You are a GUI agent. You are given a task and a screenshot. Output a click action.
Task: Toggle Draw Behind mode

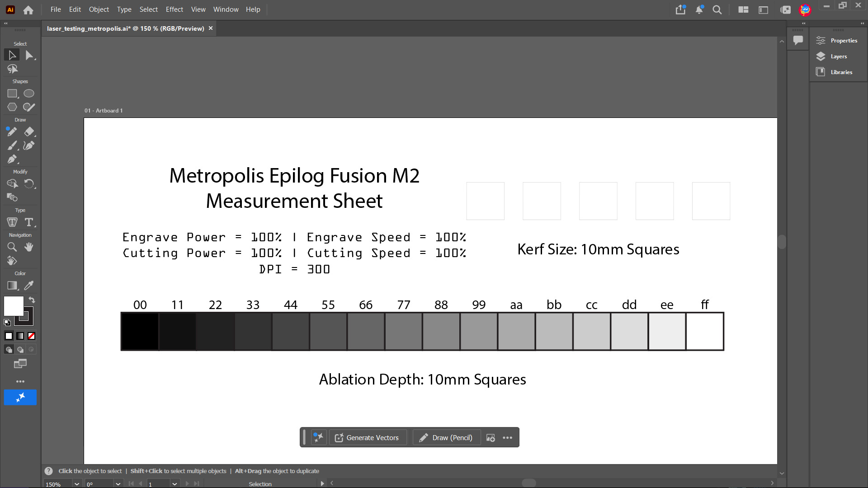(x=20, y=350)
